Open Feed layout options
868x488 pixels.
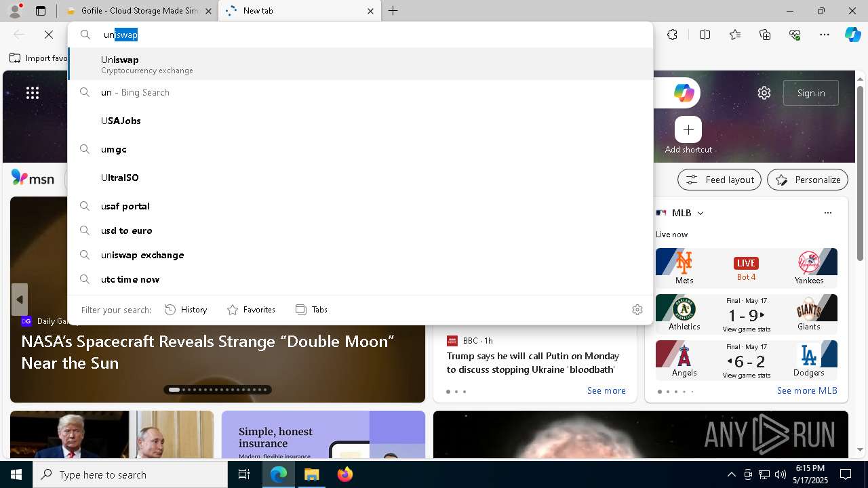[x=719, y=180]
